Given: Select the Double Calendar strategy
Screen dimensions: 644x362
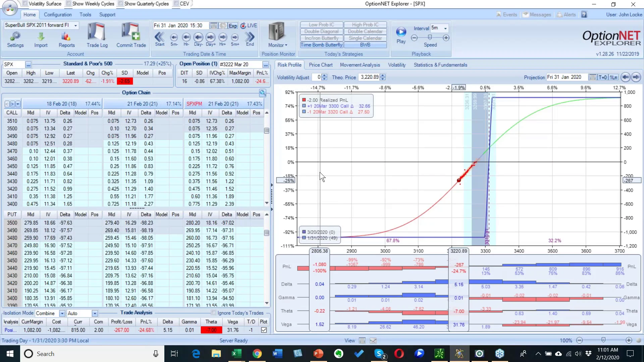Looking at the screenshot, I should [x=365, y=32].
